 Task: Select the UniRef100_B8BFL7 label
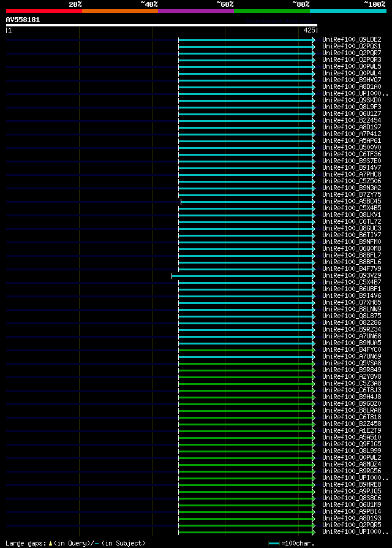point(352,255)
